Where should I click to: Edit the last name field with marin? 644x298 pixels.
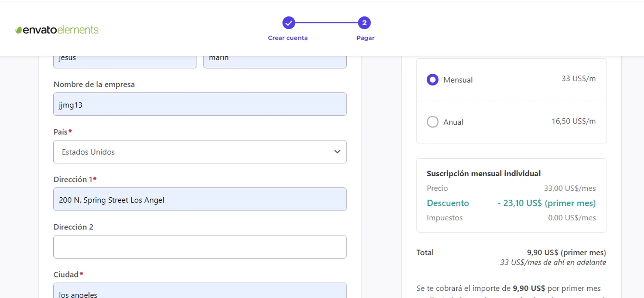coord(275,62)
